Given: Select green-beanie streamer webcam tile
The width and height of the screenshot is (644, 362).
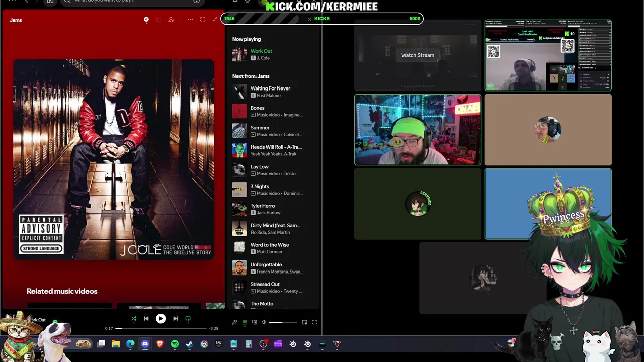Looking at the screenshot, I should coord(418,130).
